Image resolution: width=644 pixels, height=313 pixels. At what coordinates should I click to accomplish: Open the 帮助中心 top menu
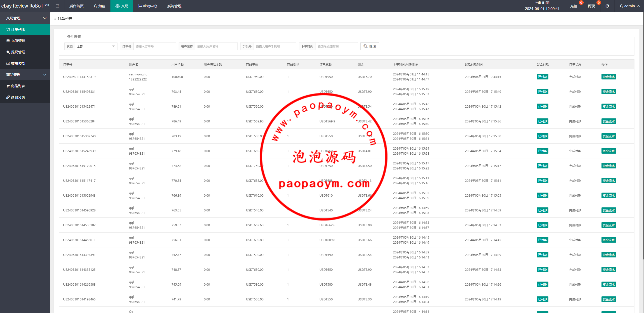coord(148,6)
